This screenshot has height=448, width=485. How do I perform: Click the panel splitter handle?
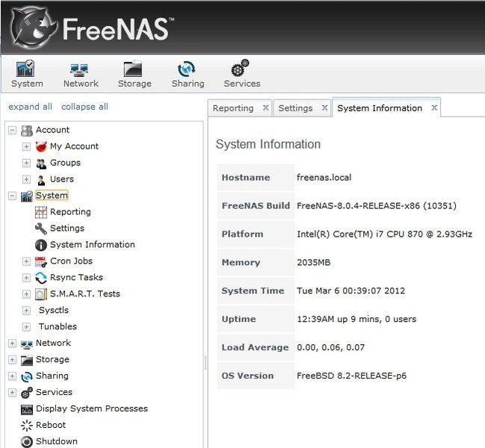pos(206,362)
